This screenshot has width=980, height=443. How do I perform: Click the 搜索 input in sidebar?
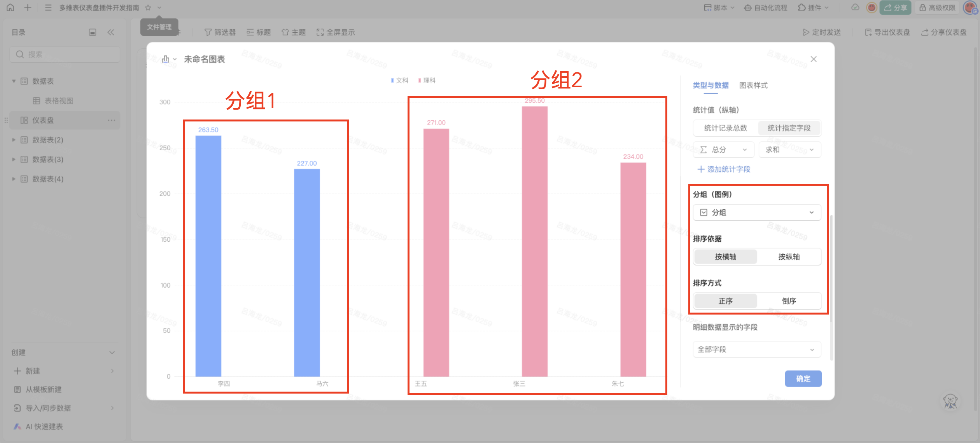coord(65,54)
